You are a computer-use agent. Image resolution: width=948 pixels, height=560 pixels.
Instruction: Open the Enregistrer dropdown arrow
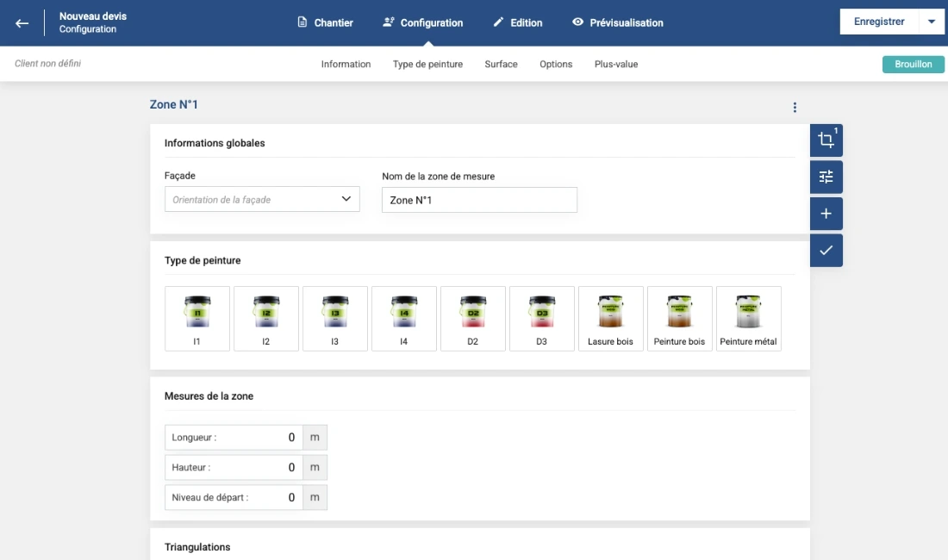931,22
